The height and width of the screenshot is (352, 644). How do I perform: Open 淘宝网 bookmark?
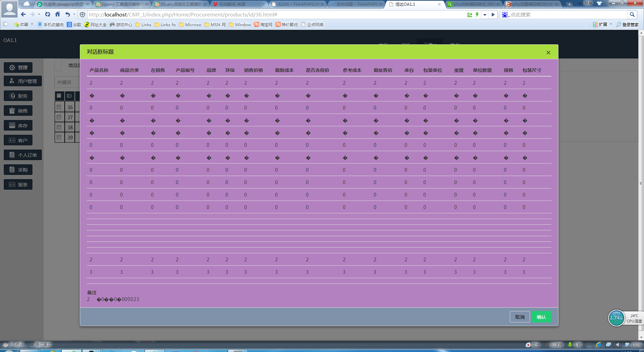tap(263, 25)
